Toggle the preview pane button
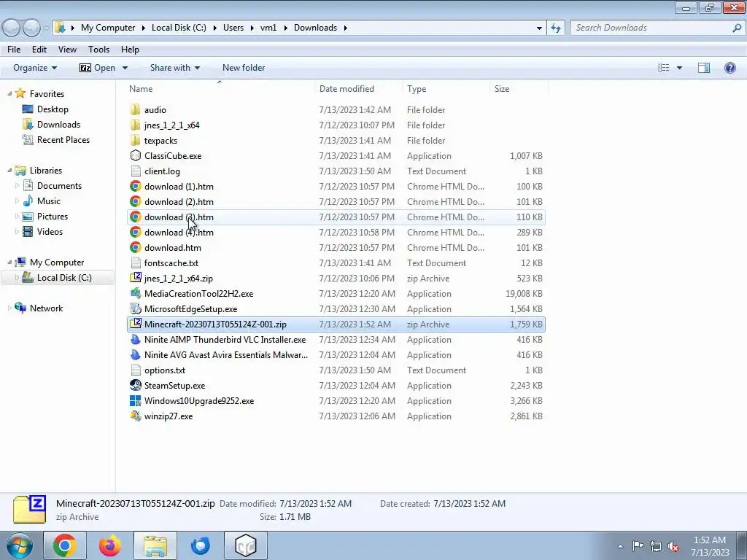This screenshot has width=747, height=560. (x=704, y=68)
